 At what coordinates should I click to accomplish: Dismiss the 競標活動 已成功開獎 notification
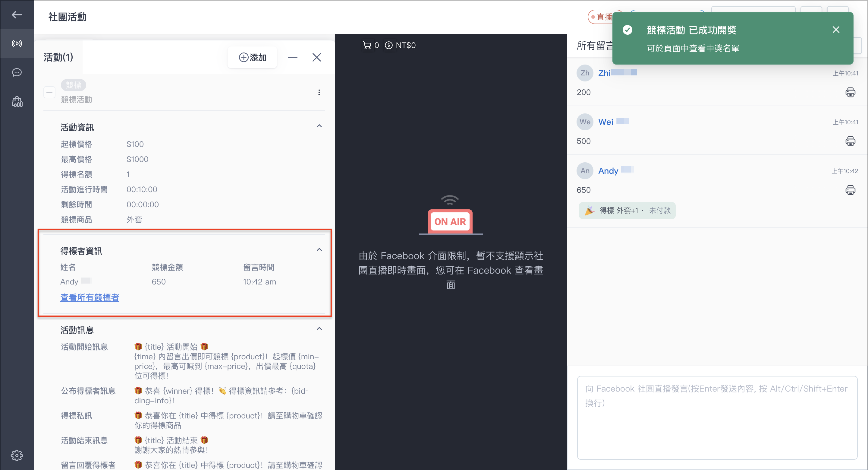[836, 30]
